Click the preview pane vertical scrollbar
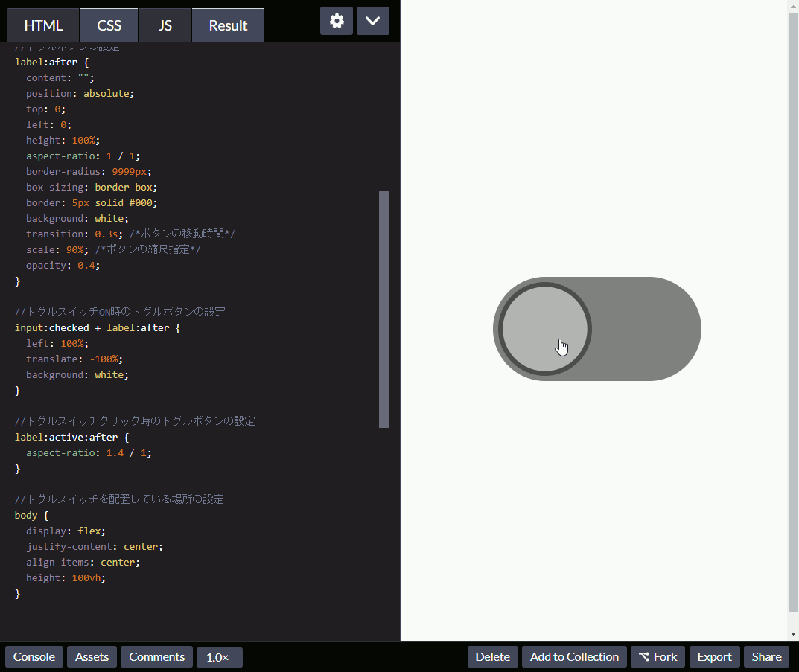The image size is (799, 672). [793, 320]
